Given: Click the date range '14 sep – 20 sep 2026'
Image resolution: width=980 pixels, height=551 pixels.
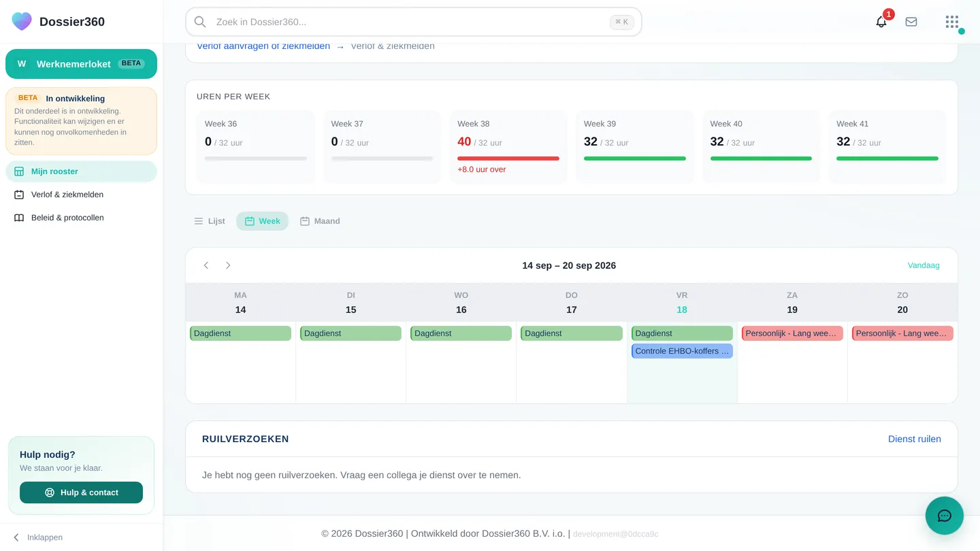Looking at the screenshot, I should click(x=569, y=265).
